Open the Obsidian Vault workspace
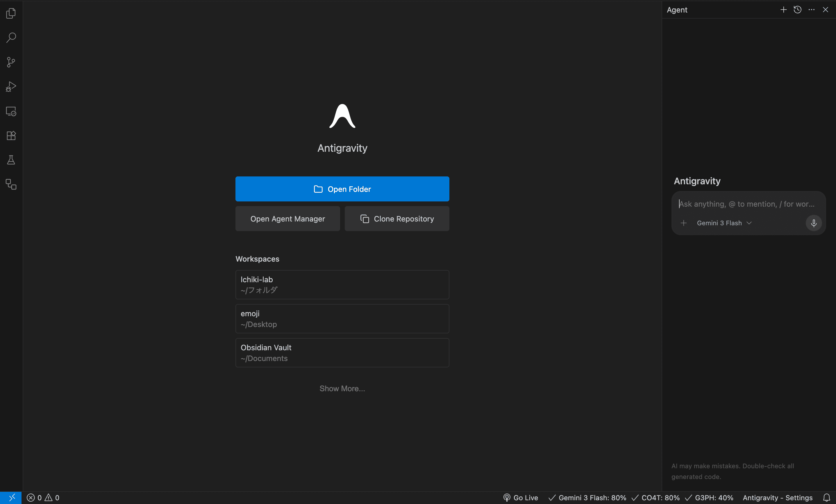 pos(342,353)
